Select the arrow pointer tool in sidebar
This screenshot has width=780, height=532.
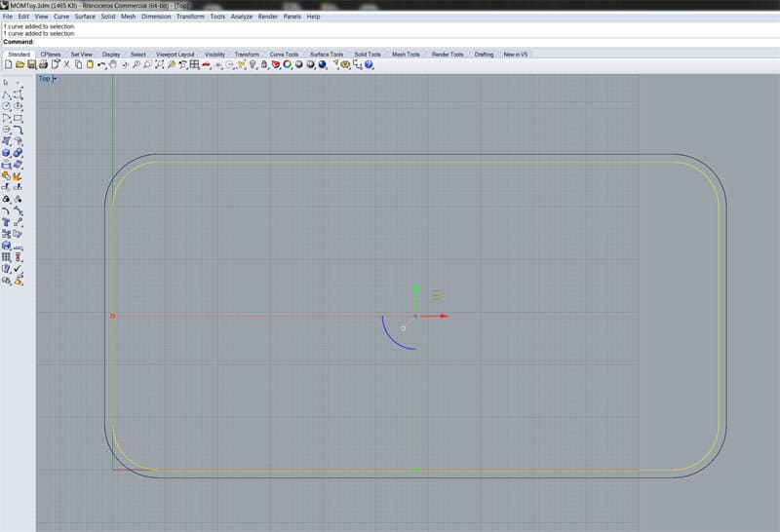6,83
